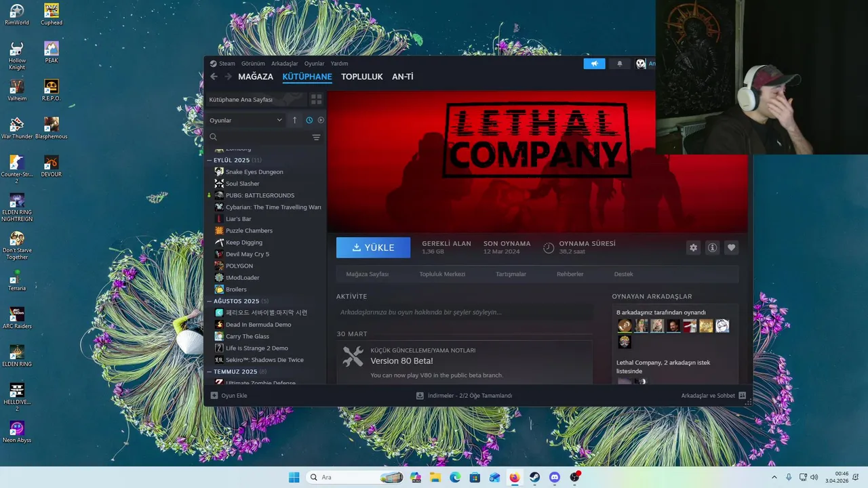Viewport: 868px width, 488px height.
Task: Open Steam notifications bell
Action: (x=619, y=64)
